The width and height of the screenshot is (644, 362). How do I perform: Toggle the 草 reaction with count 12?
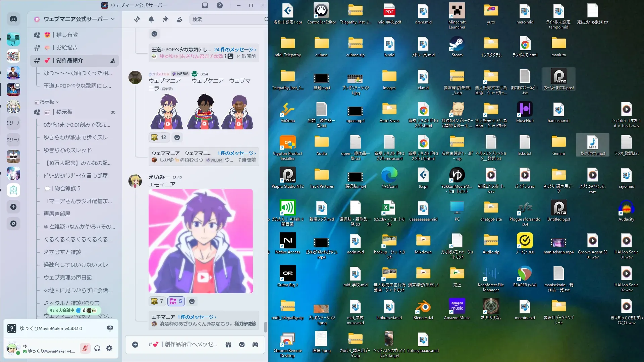(x=159, y=137)
